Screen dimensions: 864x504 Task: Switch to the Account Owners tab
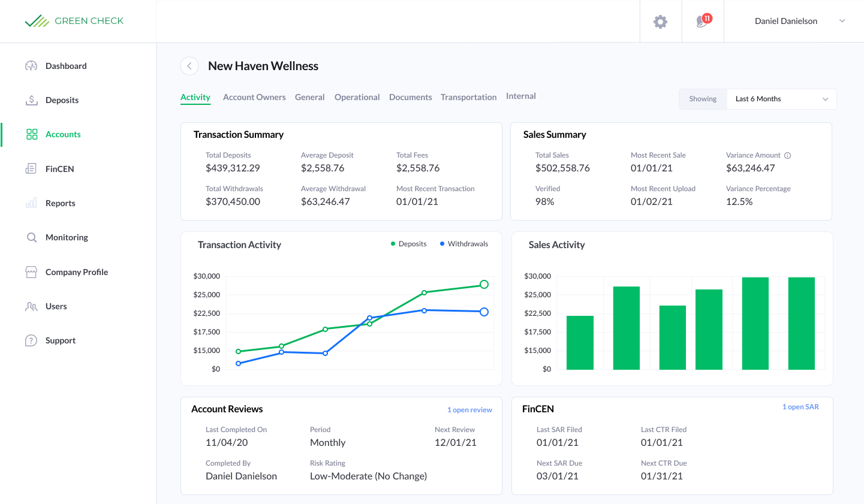(254, 97)
